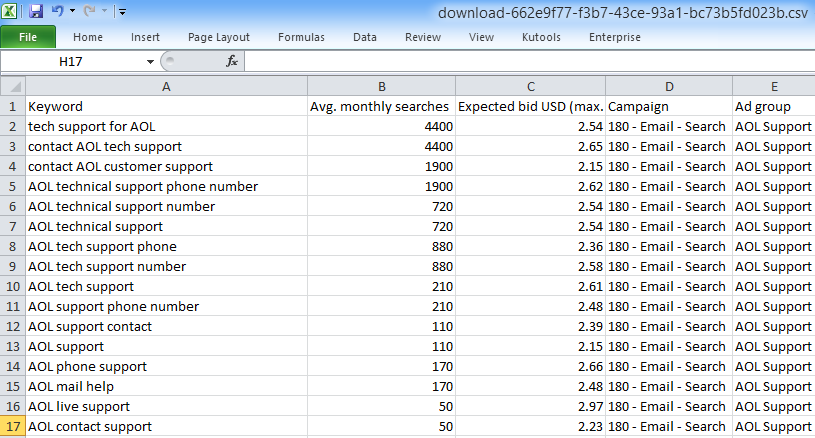815x438 pixels.
Task: Select the column B header
Action: coord(381,87)
